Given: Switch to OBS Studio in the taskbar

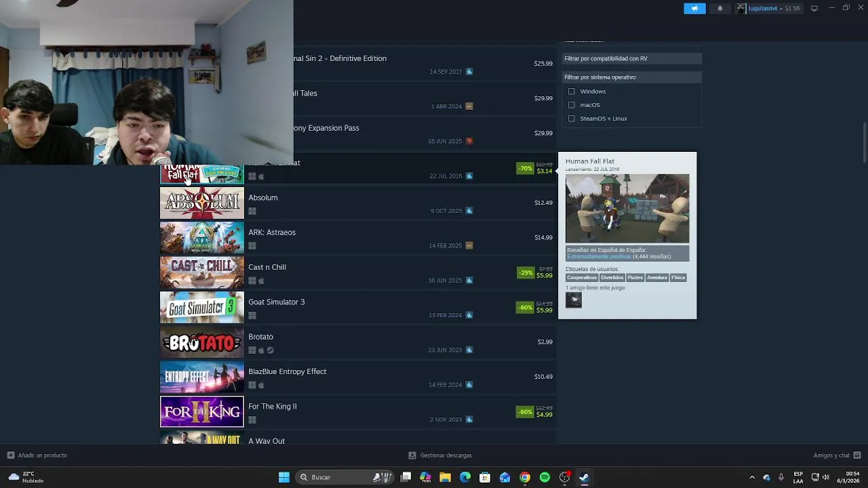Looking at the screenshot, I should 564,477.
